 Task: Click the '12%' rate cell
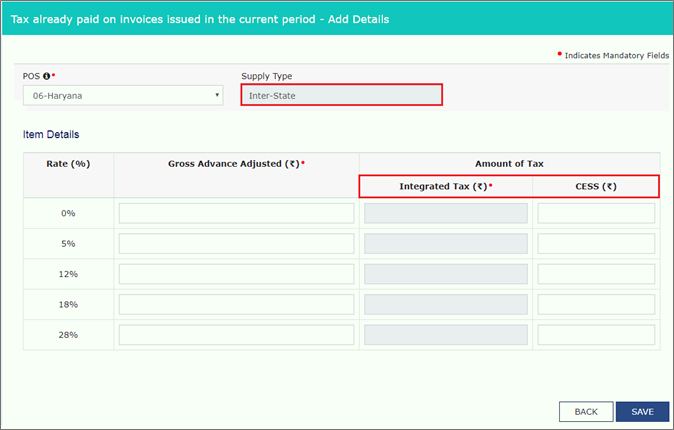[68, 274]
